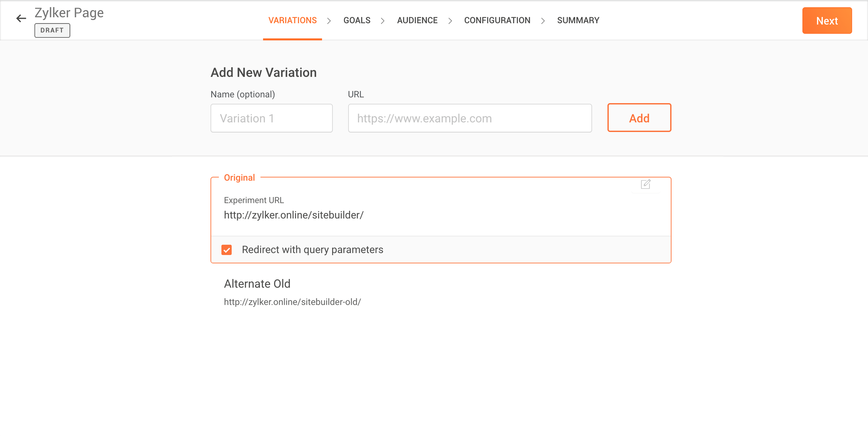
Task: Click the sitebuilder-old URL text
Action: pos(292,302)
